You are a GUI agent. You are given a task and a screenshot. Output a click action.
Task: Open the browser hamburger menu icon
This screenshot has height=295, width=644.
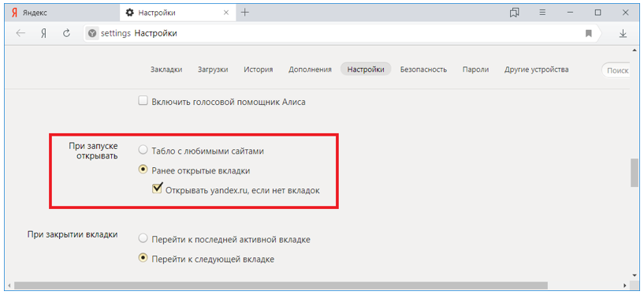coord(542,13)
